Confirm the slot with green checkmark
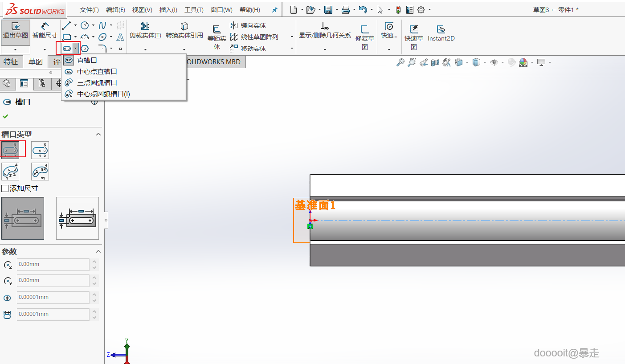Screen dimensions: 625x364 [5, 116]
